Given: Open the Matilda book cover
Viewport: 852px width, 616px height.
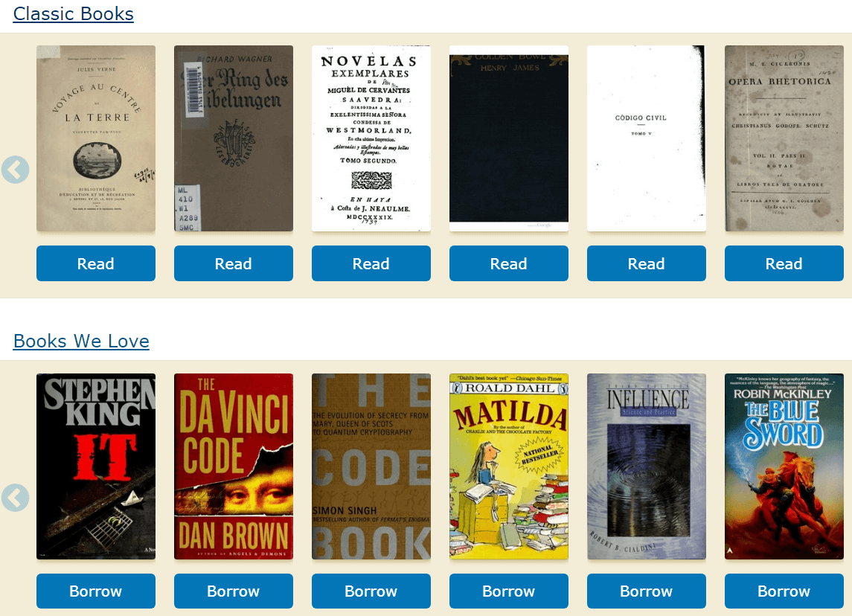Looking at the screenshot, I should tap(508, 466).
